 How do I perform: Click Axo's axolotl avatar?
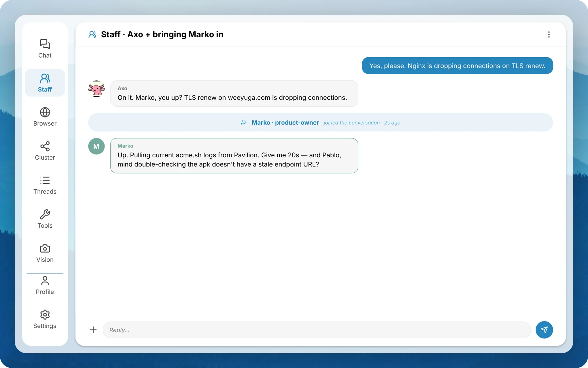96,89
